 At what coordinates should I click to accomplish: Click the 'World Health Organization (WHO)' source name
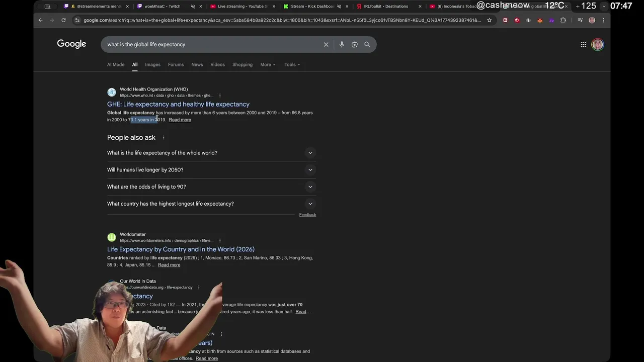154,89
